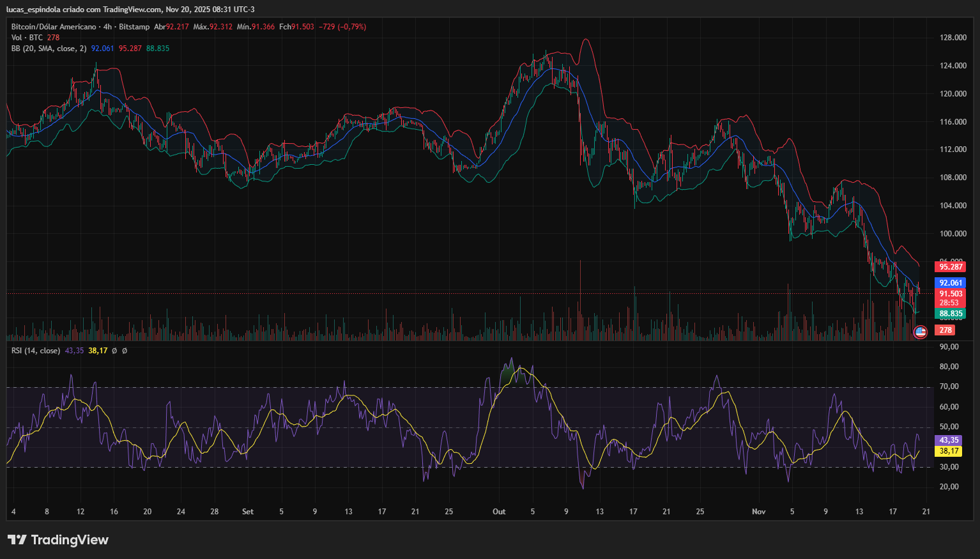Click the Set date on the time axis
The width and height of the screenshot is (980, 559).
tap(248, 512)
